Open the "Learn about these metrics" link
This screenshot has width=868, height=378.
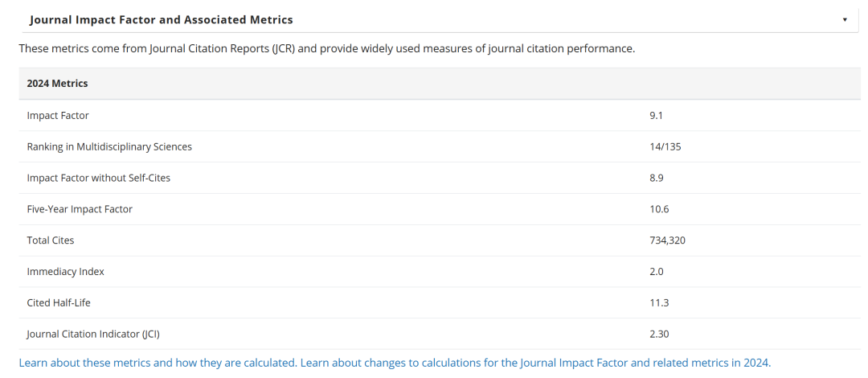[x=158, y=363]
